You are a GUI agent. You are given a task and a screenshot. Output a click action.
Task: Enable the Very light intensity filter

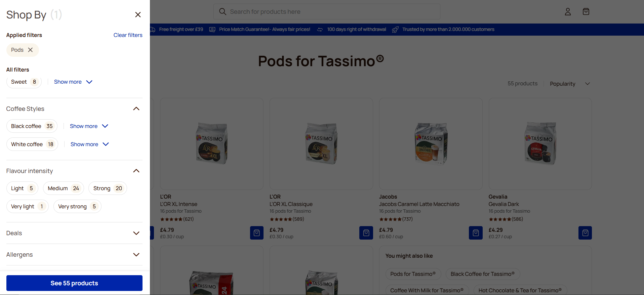(27, 207)
